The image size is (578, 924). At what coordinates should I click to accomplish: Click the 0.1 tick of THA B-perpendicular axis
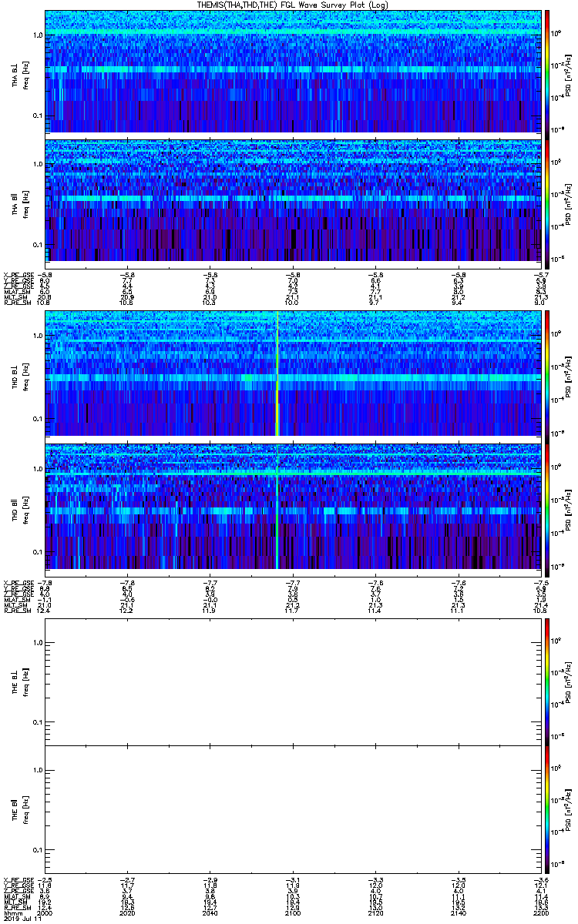(37, 116)
